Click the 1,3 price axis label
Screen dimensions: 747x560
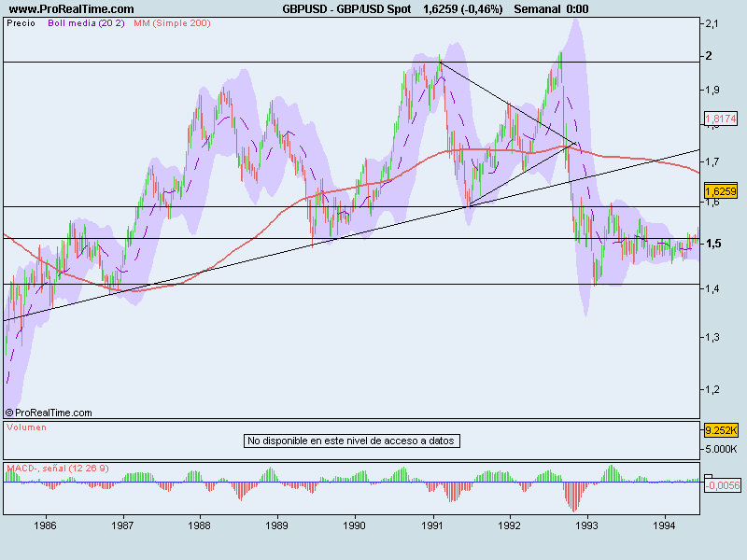[712, 337]
